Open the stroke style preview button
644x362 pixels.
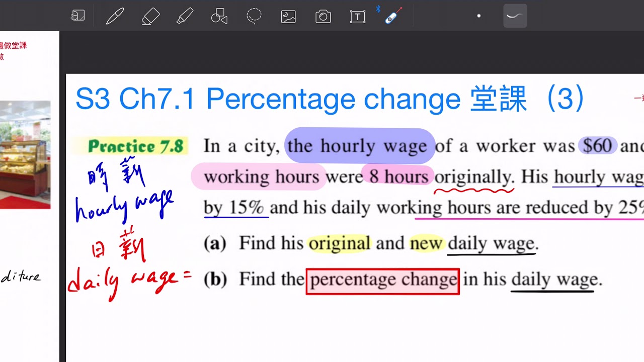[x=515, y=16]
